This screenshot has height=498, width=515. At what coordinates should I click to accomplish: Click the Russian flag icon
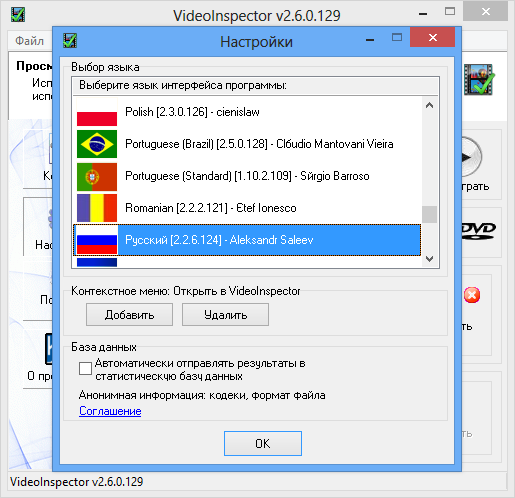pyautogui.click(x=97, y=240)
